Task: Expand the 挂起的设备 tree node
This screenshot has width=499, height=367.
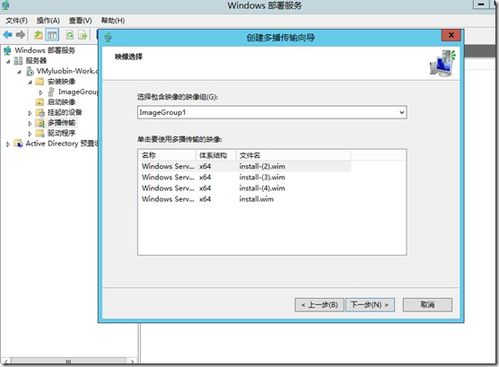Action: [30, 113]
